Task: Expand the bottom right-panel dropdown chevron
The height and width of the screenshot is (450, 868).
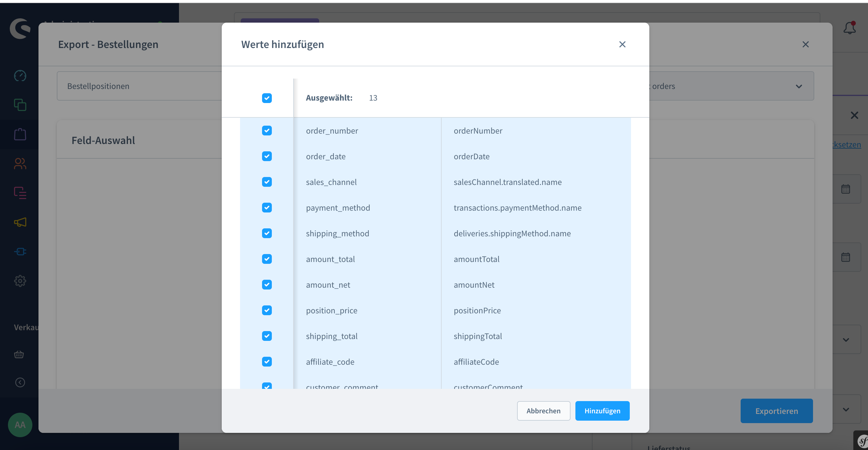Action: click(x=846, y=409)
